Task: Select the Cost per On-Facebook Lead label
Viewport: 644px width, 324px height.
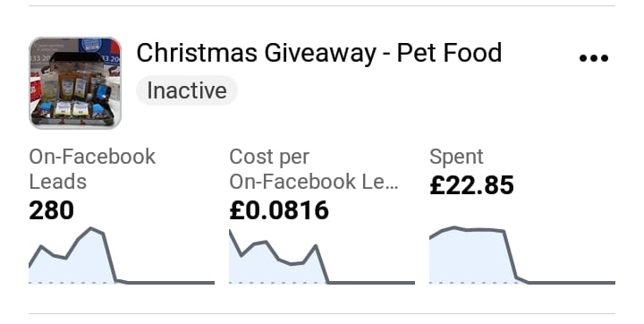Action: point(314,169)
